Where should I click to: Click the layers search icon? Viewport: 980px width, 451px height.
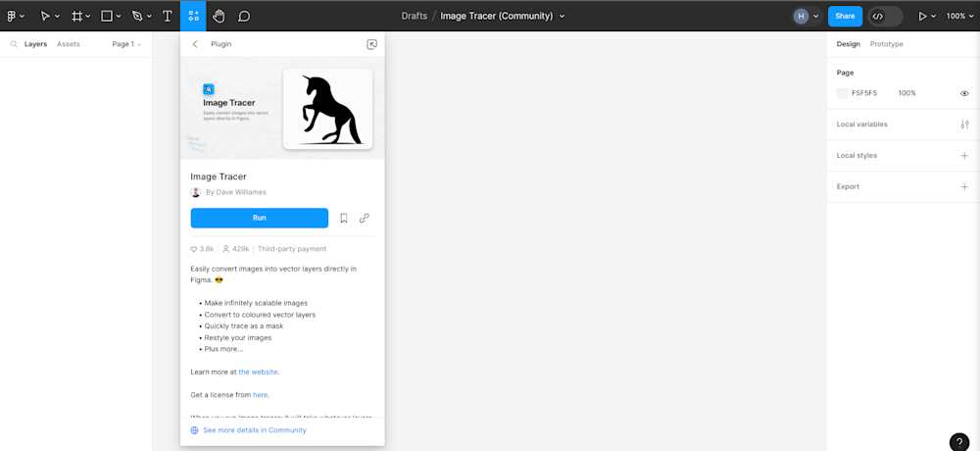14,44
